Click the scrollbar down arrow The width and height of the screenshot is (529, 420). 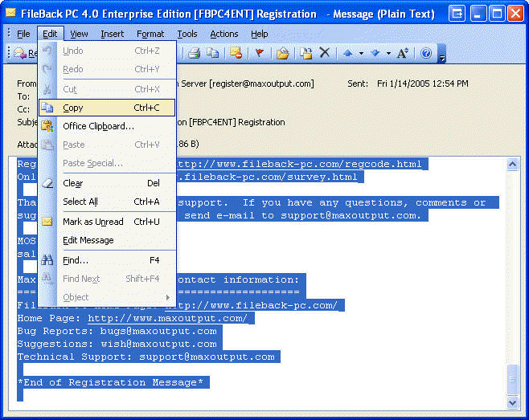[512, 402]
